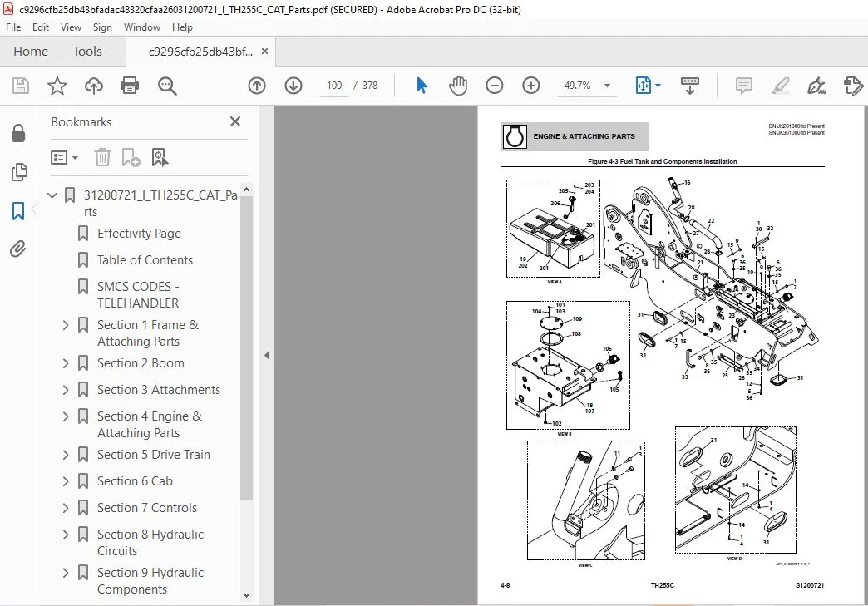The image size is (868, 606).
Task: Zoom out with minus button
Action: tap(495, 86)
